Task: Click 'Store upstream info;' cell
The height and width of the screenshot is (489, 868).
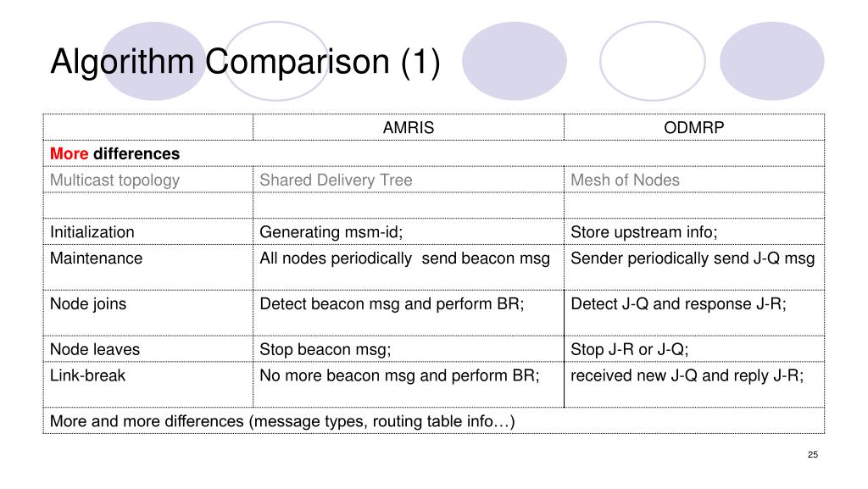Action: click(x=643, y=232)
